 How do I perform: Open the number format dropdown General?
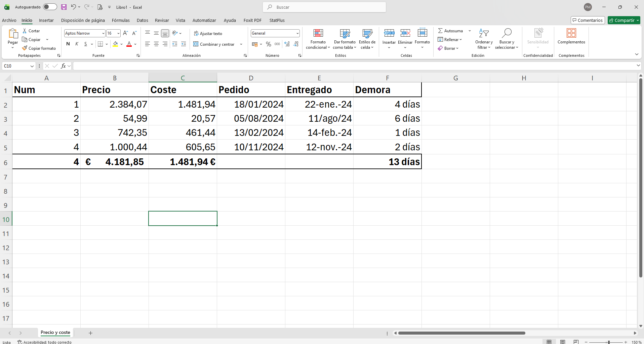[x=297, y=33]
